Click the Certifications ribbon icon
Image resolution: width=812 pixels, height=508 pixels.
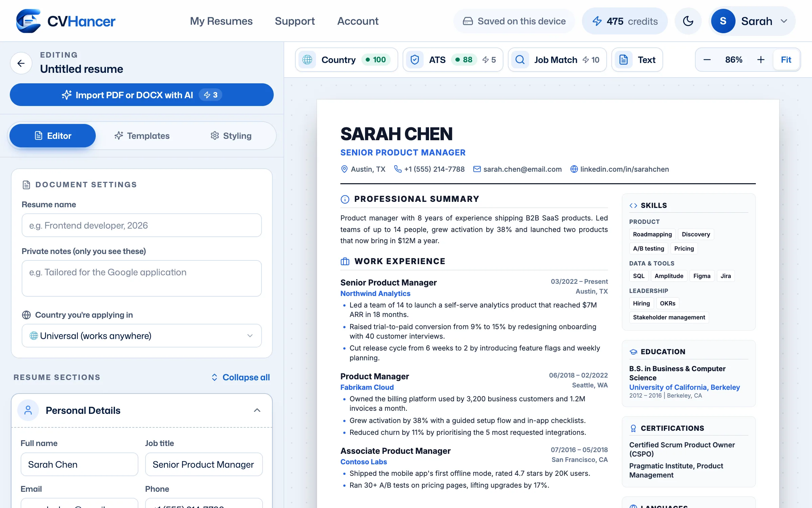click(x=633, y=428)
